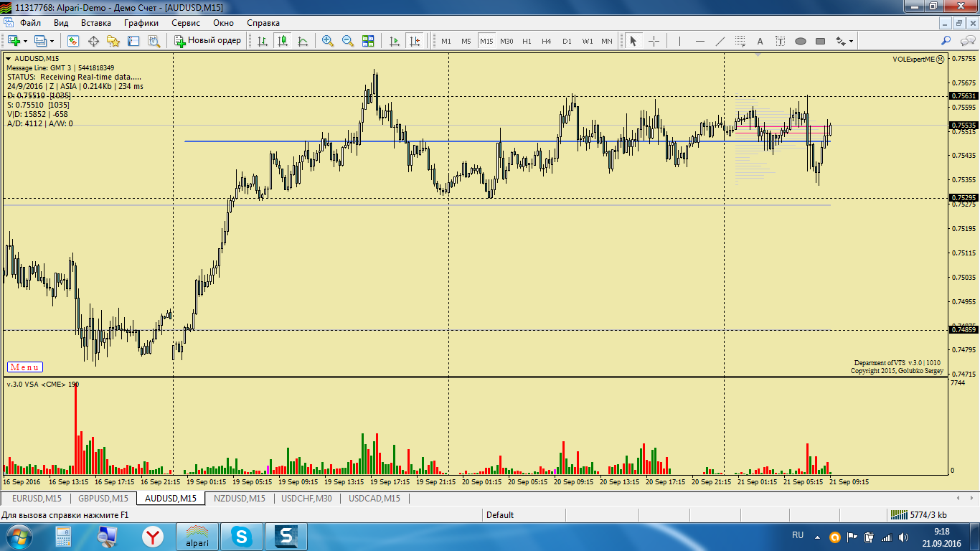This screenshot has width=980, height=551.
Task: Expand the Profiles dropdown arrow
Action: point(52,41)
